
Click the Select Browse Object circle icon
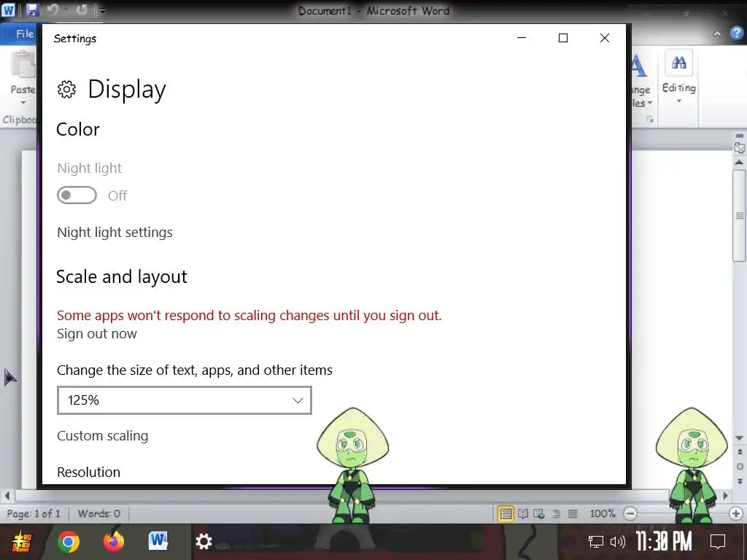(740, 467)
